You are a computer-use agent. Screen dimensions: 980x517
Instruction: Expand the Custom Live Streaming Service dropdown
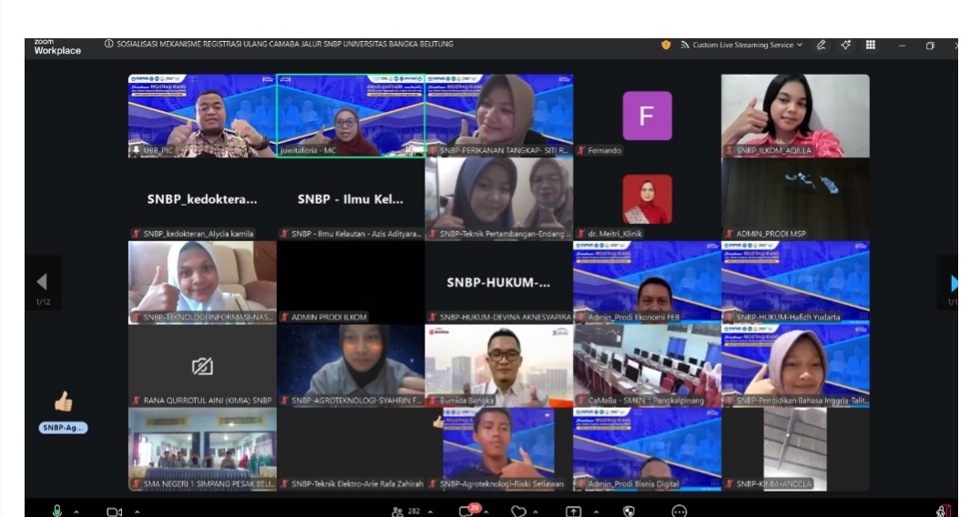[800, 45]
